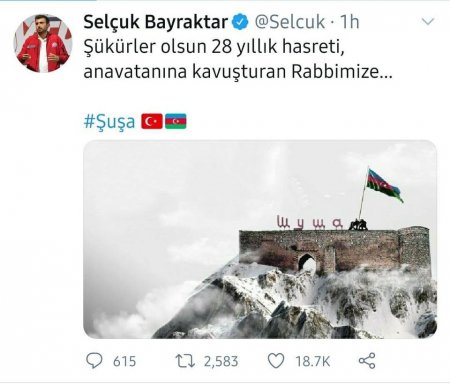The image size is (450, 384).
Task: View the 18.7K likes count
Action: click(x=313, y=361)
